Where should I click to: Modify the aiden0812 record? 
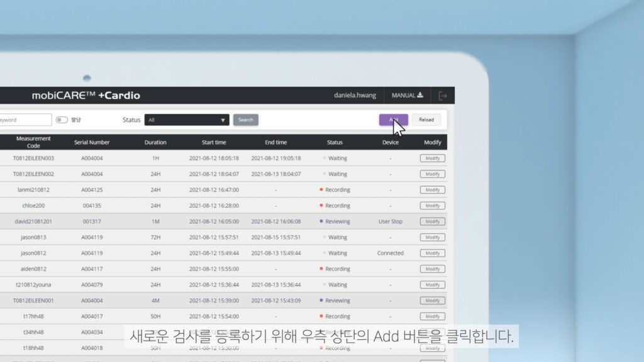(433, 269)
